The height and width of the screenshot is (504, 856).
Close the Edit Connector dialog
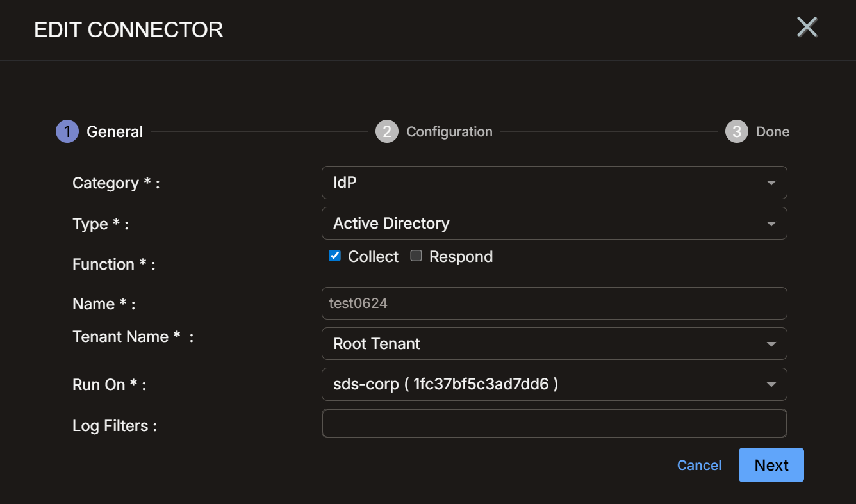click(x=807, y=28)
